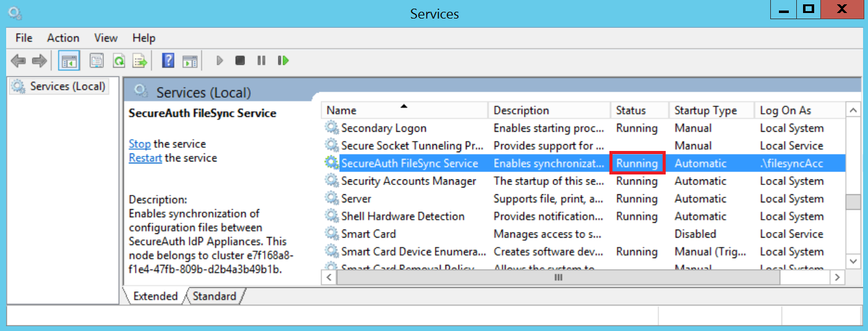Screen dimensions: 868x331
Task: Click the Running status of SecureAuth FileSync
Action: (637, 163)
